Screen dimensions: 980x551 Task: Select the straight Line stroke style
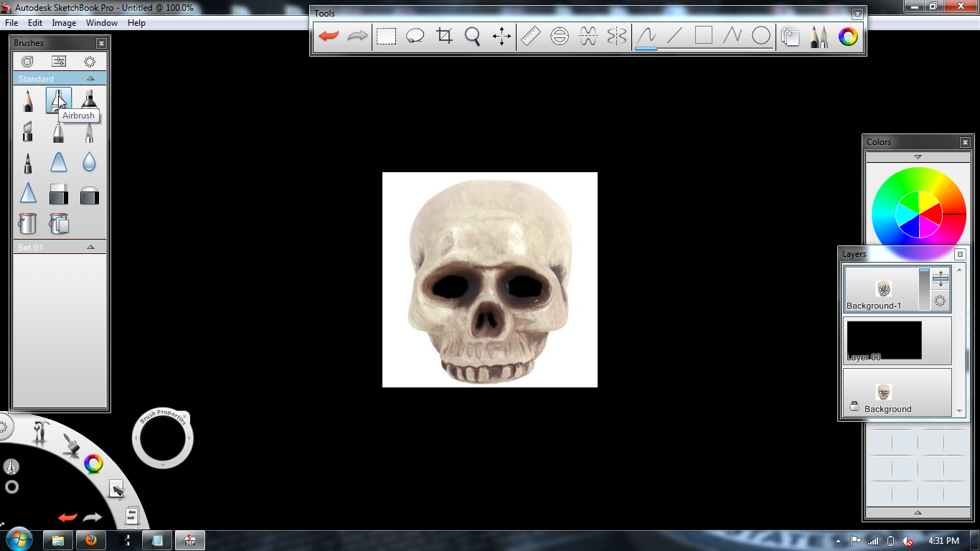point(674,36)
